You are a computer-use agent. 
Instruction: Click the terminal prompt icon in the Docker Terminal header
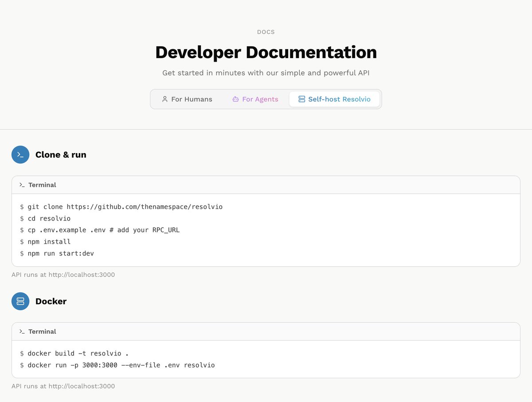pos(22,331)
